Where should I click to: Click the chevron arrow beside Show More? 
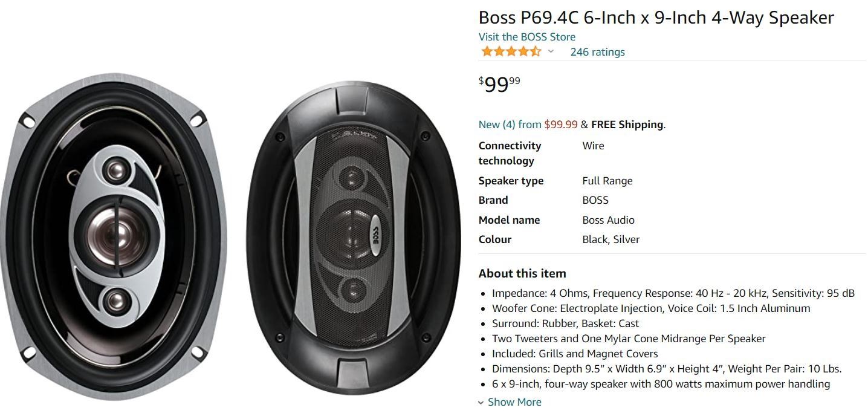[481, 403]
